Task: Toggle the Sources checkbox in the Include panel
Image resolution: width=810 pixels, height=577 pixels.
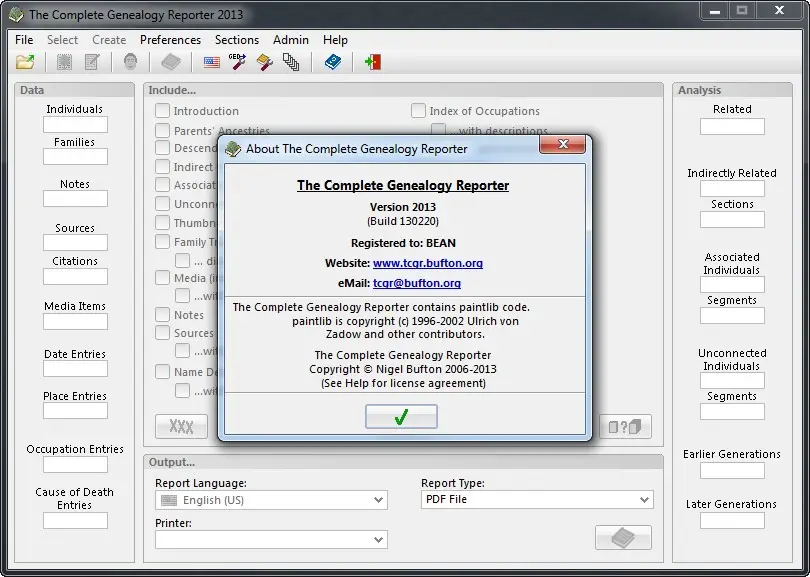Action: tap(162, 333)
